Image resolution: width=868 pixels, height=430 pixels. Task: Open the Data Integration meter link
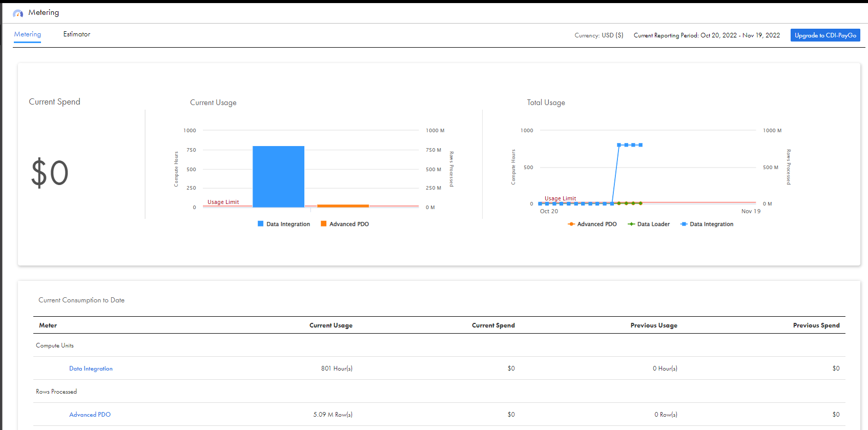[x=91, y=368]
